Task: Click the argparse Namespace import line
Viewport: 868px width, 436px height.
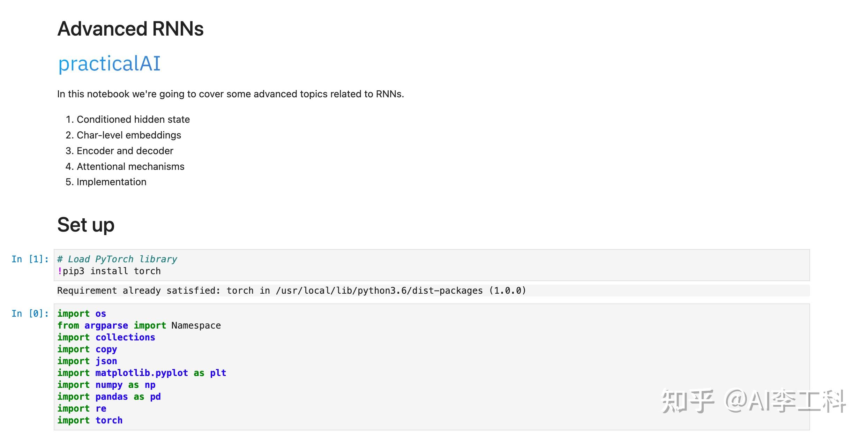Action: 139,325
